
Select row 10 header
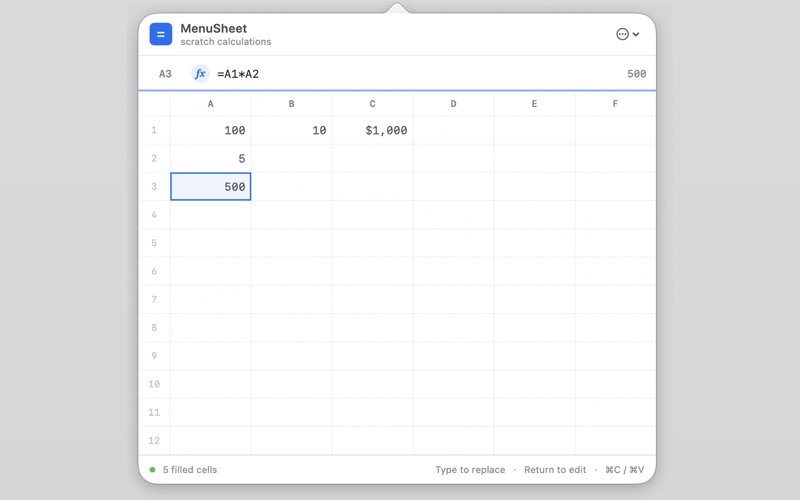(154, 384)
